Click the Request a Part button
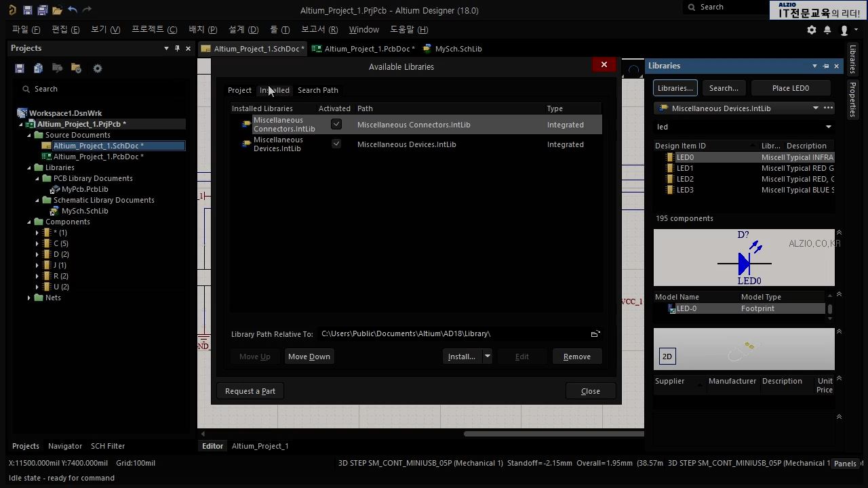The image size is (868, 488). coord(250,391)
